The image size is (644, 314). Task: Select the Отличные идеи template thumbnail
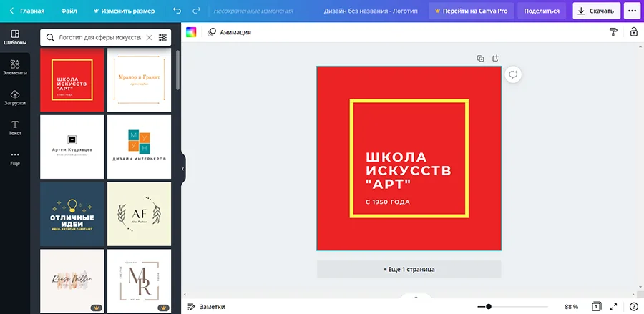point(72,213)
